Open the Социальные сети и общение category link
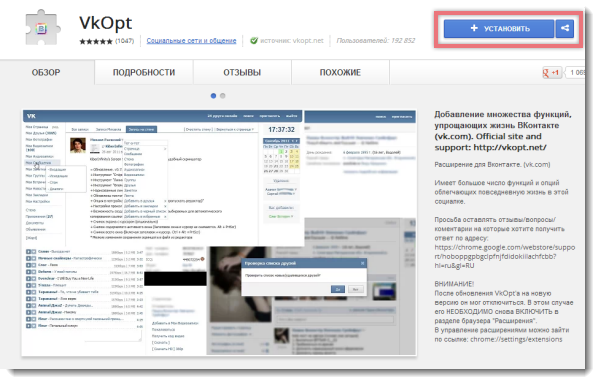This screenshot has height=384, width=600. pos(191,41)
